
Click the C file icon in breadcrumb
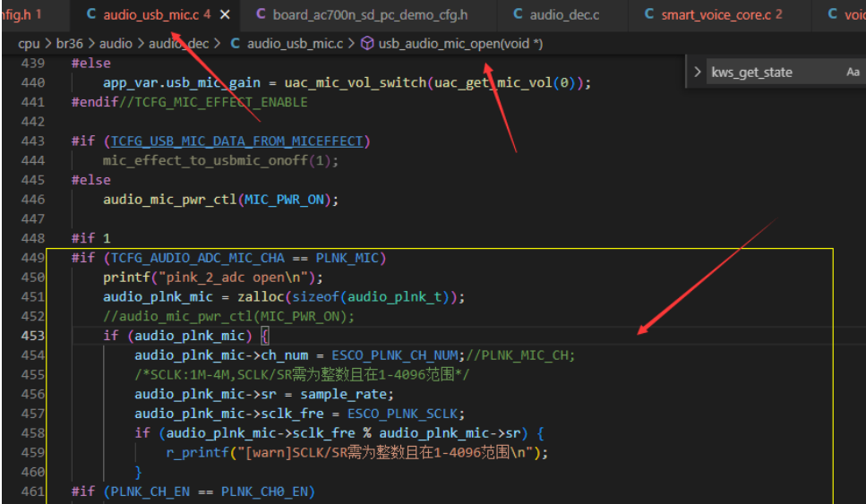tap(235, 43)
